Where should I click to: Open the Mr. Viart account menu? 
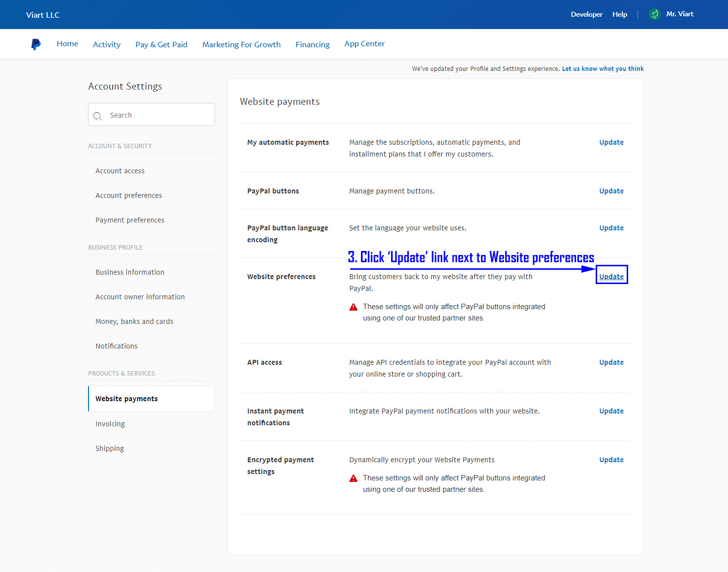[680, 14]
